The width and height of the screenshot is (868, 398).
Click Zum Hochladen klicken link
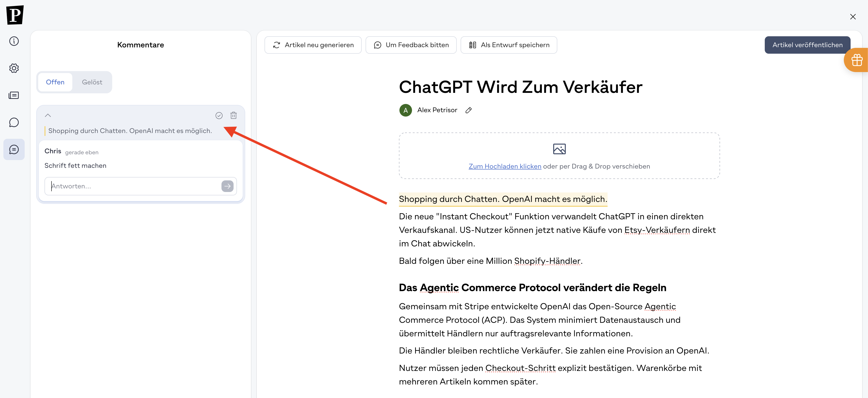(x=505, y=166)
